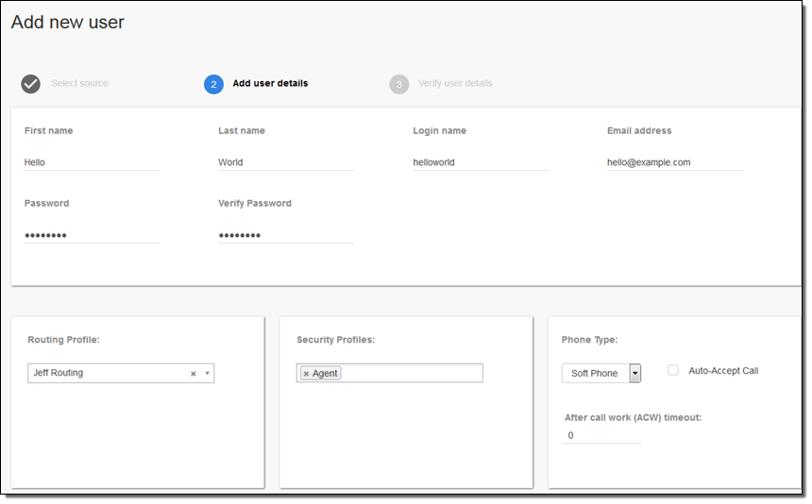This screenshot has width=812, height=504.
Task: Focus the Login name field
Action: (x=481, y=162)
